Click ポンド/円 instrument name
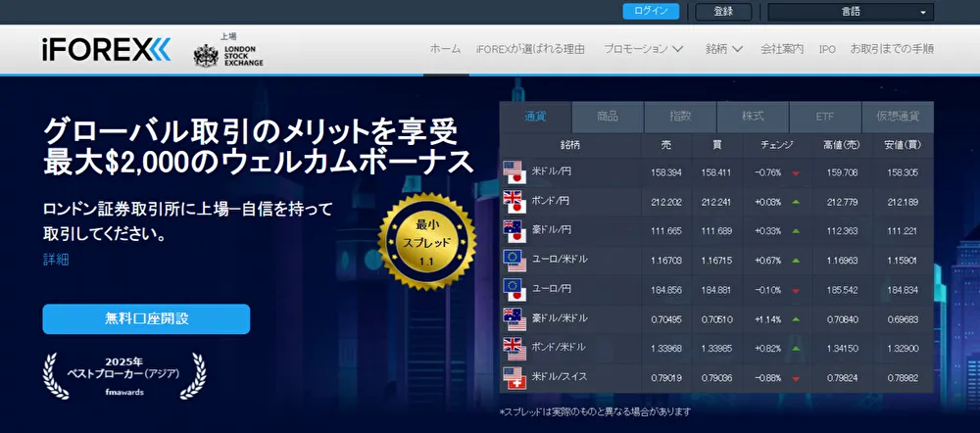 (550, 201)
